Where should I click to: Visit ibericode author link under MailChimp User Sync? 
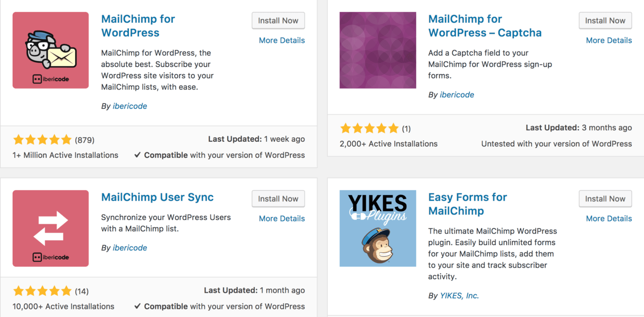130,248
